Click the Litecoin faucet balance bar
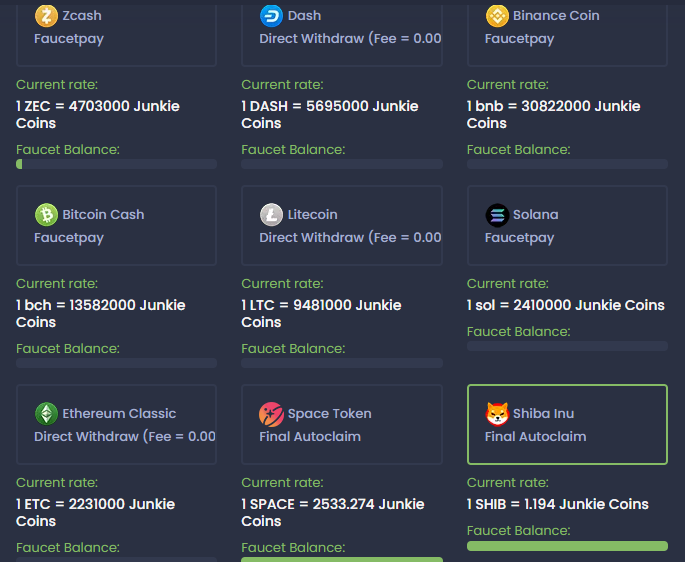Image resolution: width=685 pixels, height=562 pixels. (342, 363)
